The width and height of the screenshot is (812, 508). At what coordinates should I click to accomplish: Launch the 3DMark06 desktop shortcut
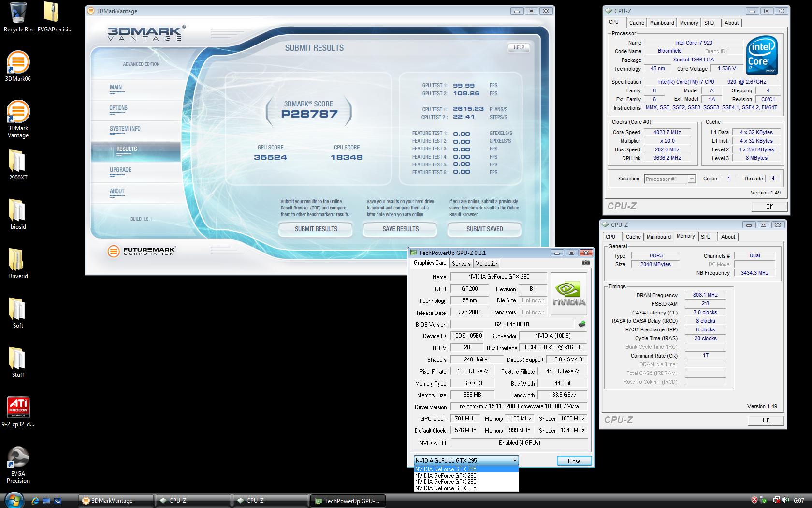pyautogui.click(x=18, y=66)
